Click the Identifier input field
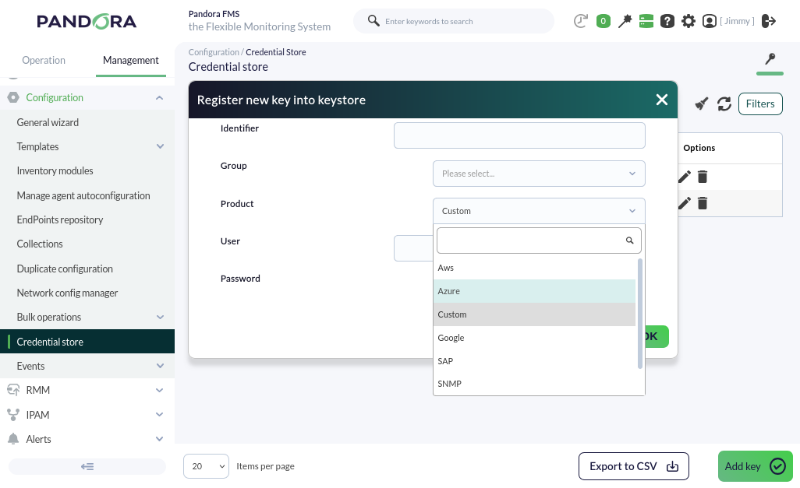 tap(519, 135)
